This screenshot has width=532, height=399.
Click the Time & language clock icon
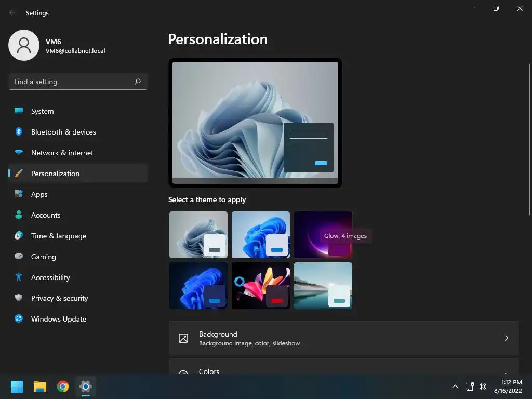(x=19, y=235)
